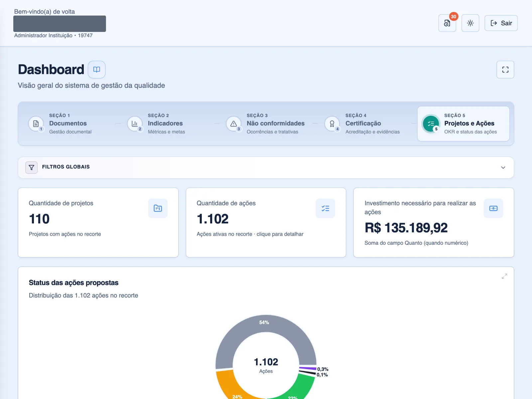This screenshot has height=399, width=532.
Task: Click the Não conformidades warning triangle icon
Action: [233, 124]
